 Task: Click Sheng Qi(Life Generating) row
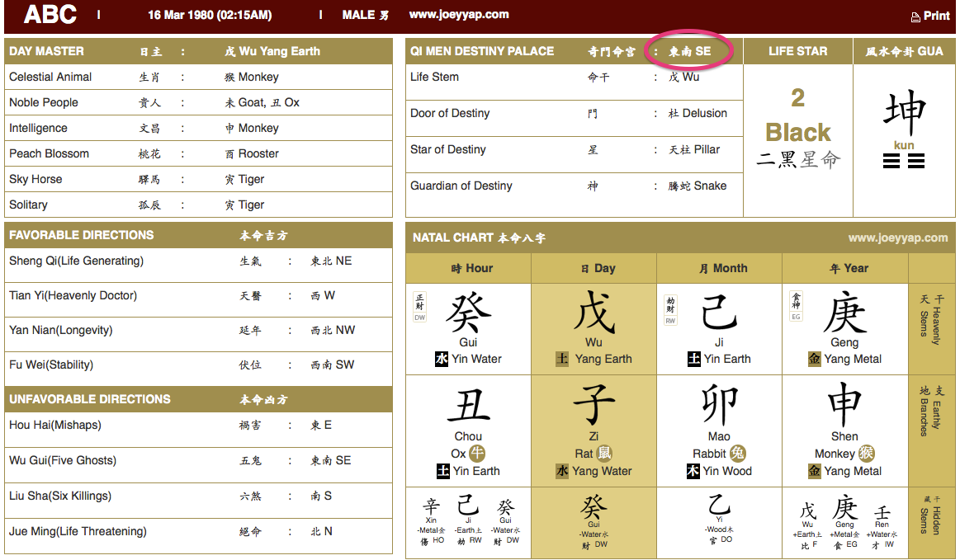pos(198,265)
